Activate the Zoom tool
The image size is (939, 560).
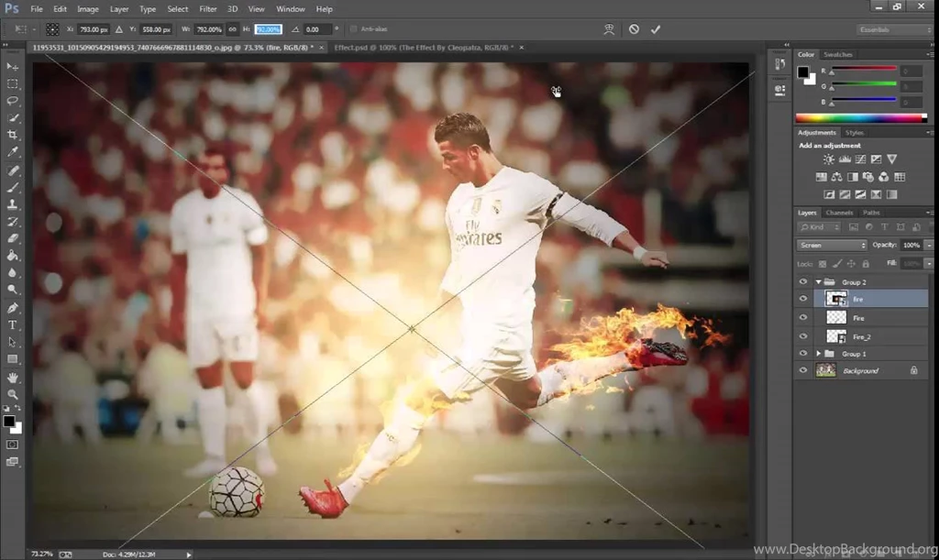click(12, 394)
